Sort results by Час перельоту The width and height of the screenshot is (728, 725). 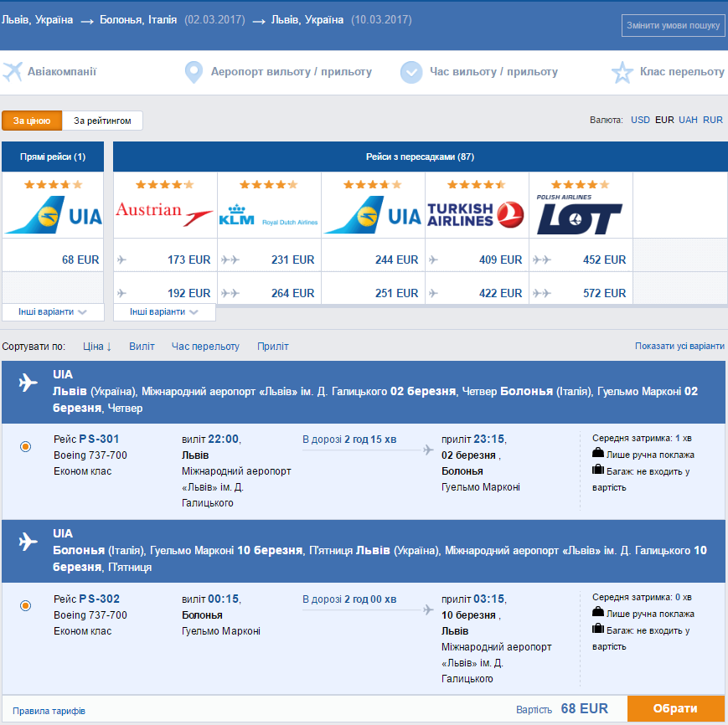pos(205,347)
